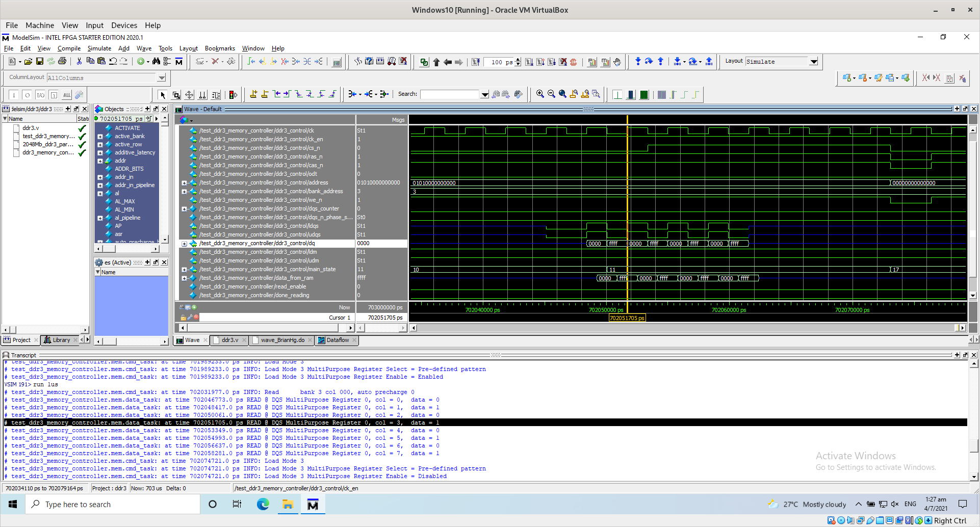Click the 702051705 ps cursor time label
This screenshot has height=527, width=980.
[627, 318]
